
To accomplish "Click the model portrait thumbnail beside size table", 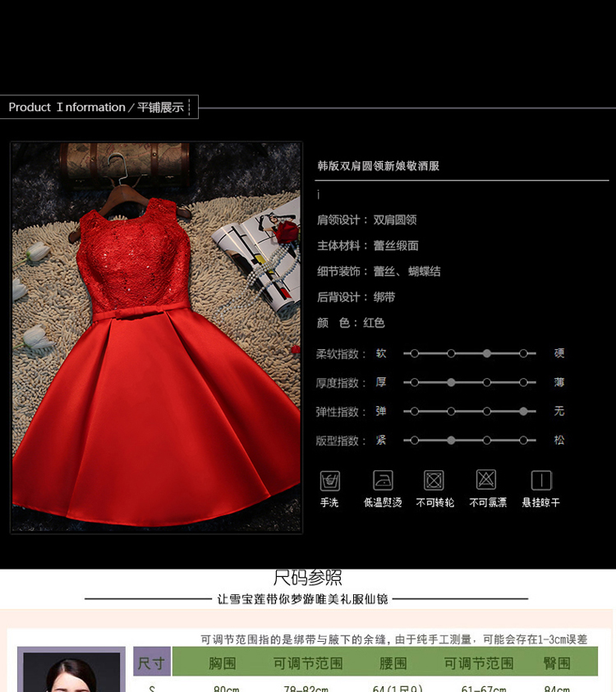I will tap(71, 670).
